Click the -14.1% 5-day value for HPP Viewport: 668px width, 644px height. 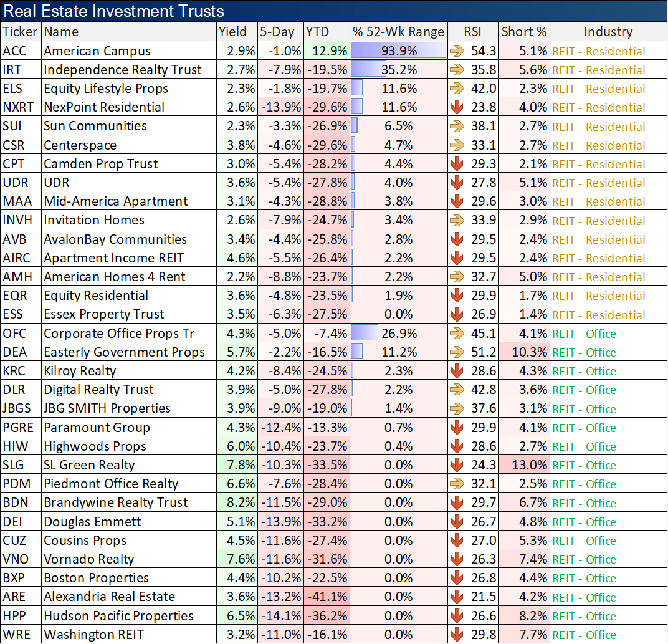coord(281,615)
